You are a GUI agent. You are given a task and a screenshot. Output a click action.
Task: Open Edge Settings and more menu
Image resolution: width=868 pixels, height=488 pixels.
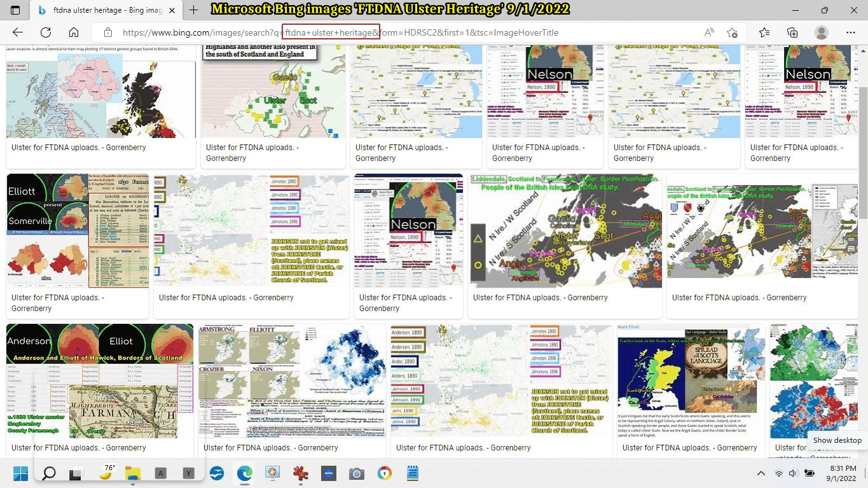coord(851,32)
